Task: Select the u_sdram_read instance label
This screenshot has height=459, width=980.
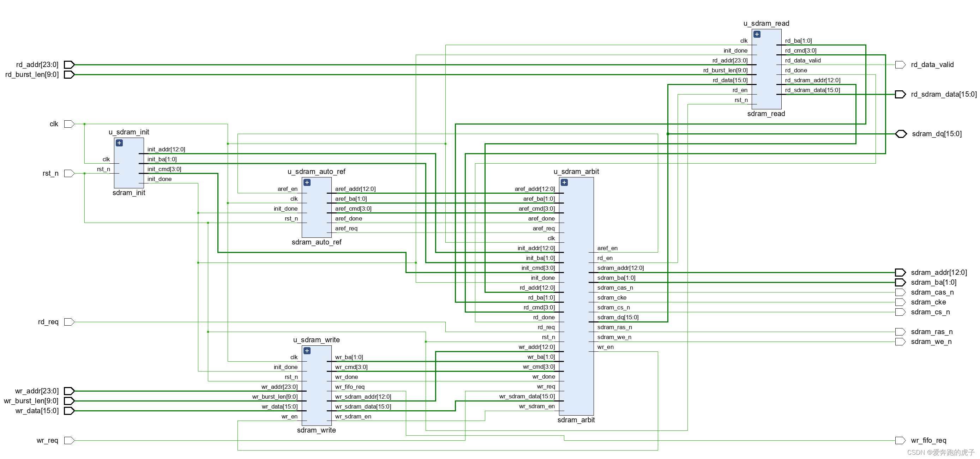Action: click(766, 23)
